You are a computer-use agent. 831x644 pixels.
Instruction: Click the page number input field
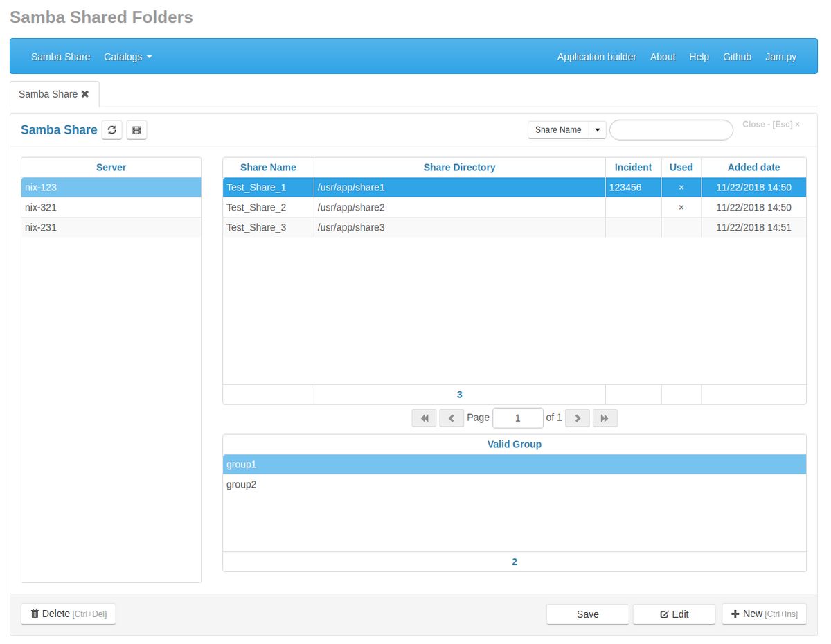point(518,418)
